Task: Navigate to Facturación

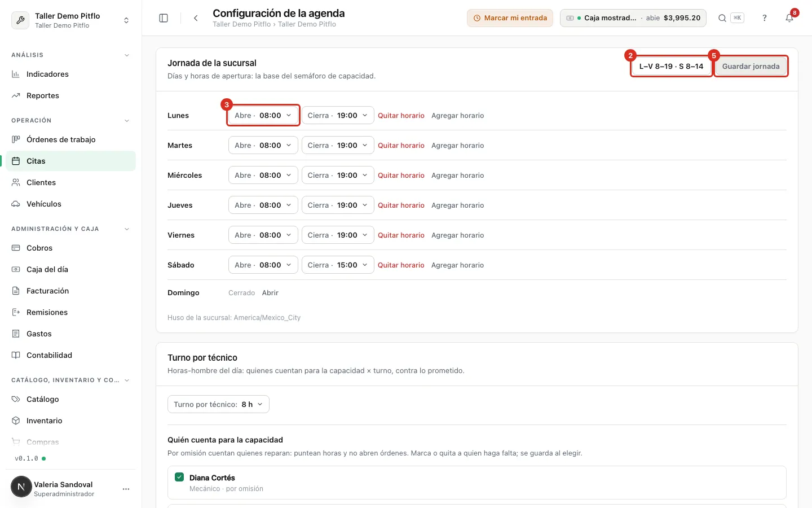Action: (x=71, y=291)
